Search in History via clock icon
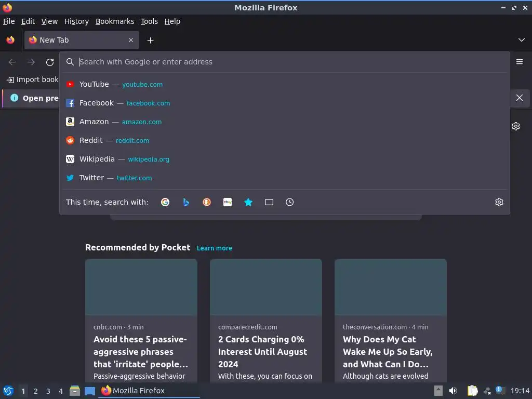Image resolution: width=532 pixels, height=399 pixels. point(290,202)
